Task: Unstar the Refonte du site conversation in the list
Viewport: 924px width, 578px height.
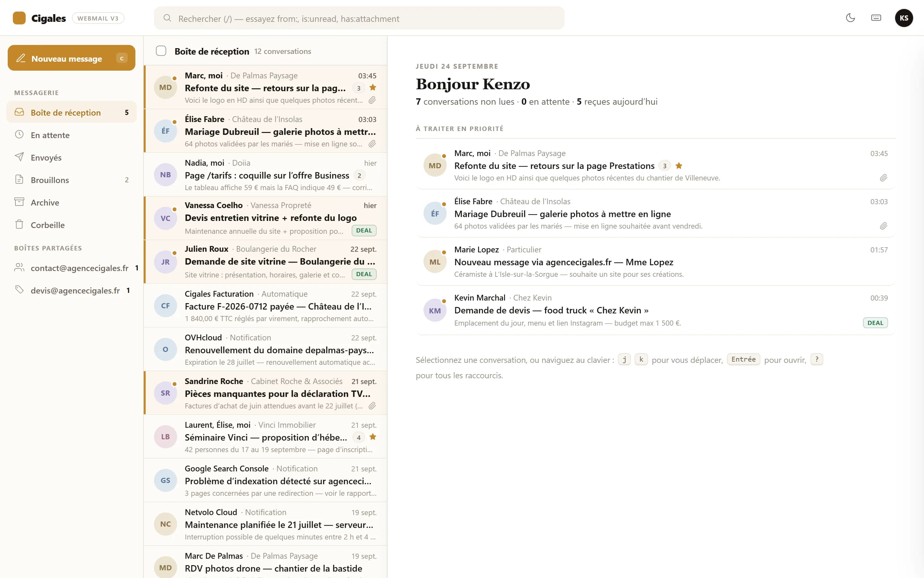Action: click(373, 88)
